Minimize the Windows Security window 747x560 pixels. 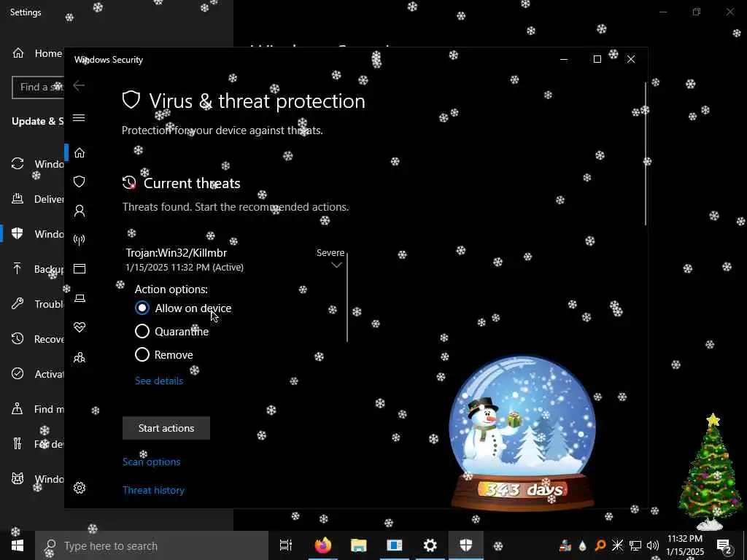pyautogui.click(x=564, y=59)
